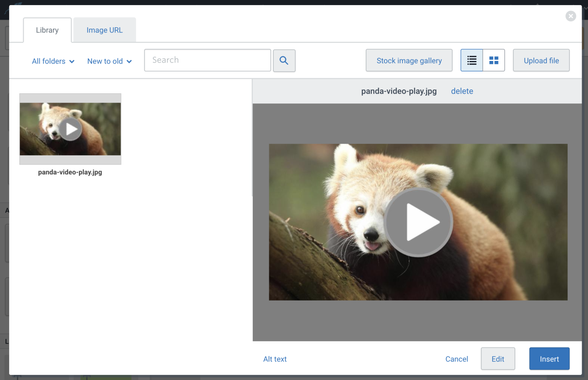Focus the Search input field
Screen dimensions: 588x380
(207, 60)
